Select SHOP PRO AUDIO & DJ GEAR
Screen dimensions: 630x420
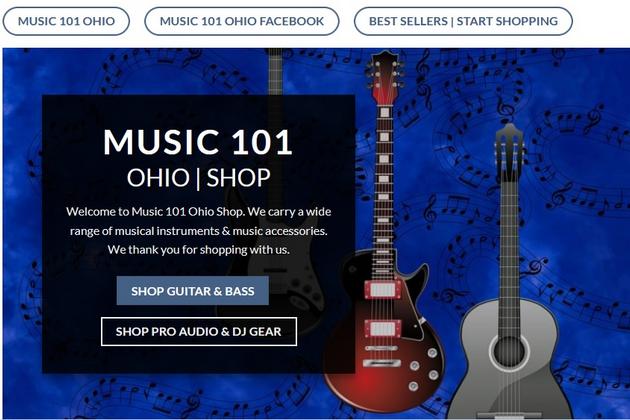[x=199, y=332]
